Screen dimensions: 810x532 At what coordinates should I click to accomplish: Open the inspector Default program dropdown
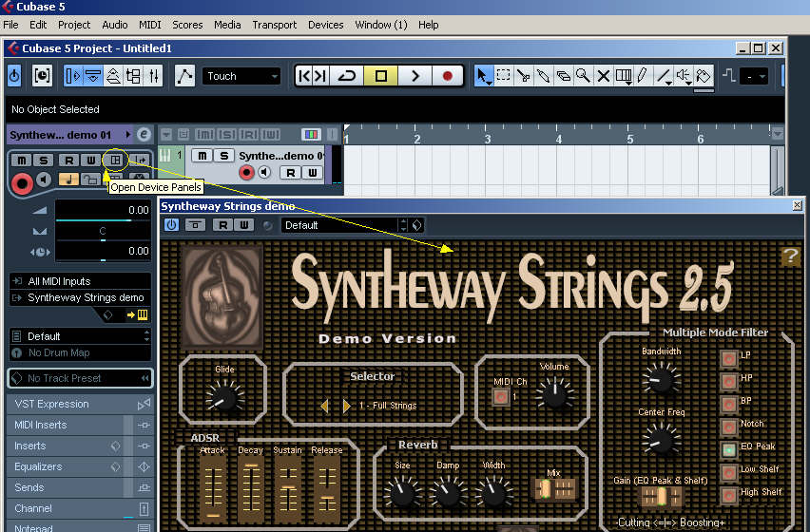tap(80, 336)
